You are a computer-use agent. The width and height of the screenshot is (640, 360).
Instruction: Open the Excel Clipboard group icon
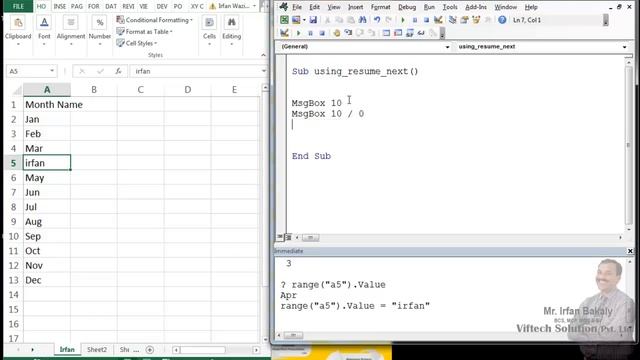[18, 23]
